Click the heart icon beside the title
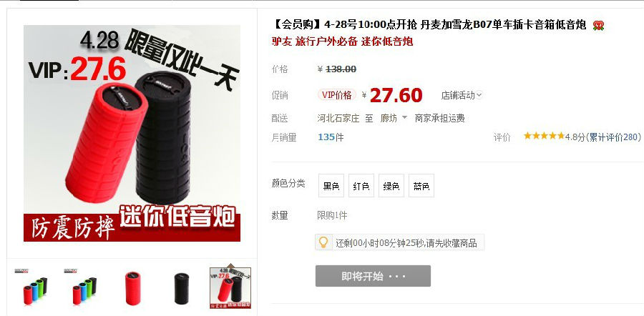Screen dimensions: 644x316 [x=598, y=26]
